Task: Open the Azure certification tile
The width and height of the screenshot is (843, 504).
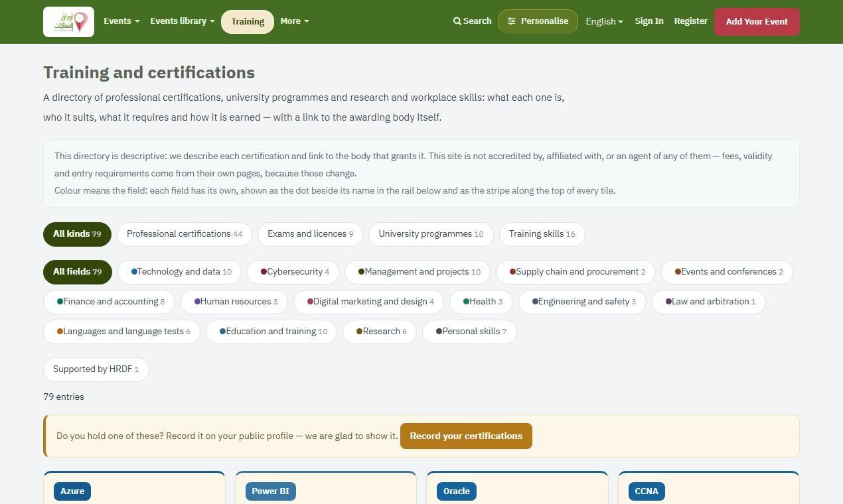Action: [134, 488]
